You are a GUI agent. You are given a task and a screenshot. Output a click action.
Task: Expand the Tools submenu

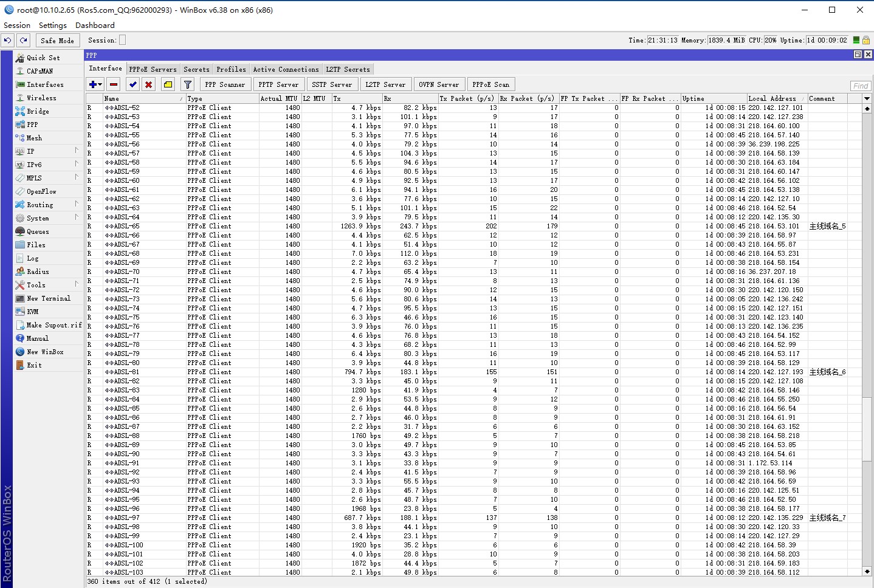[48, 285]
